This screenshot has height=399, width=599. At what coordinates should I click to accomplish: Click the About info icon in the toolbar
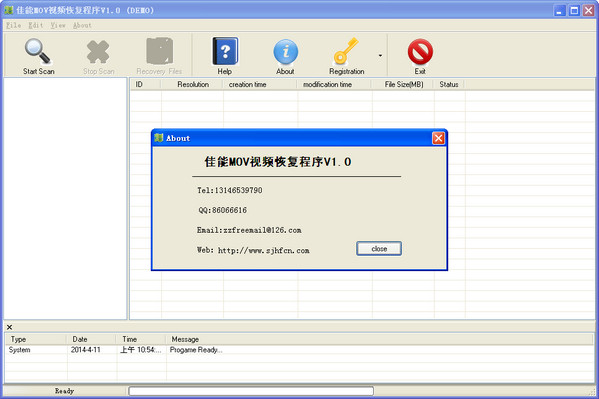coord(285,52)
